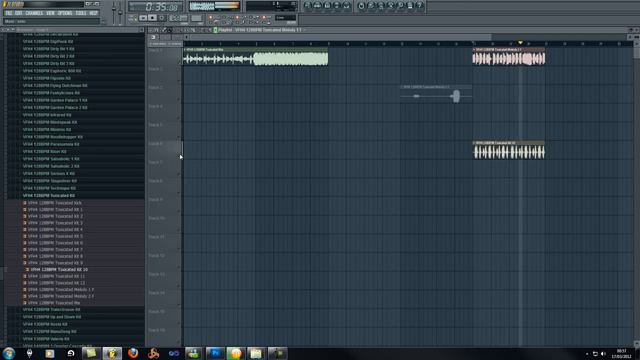Click the icon before Toxicated Mix
The image size is (640, 360).
pos(25,303)
